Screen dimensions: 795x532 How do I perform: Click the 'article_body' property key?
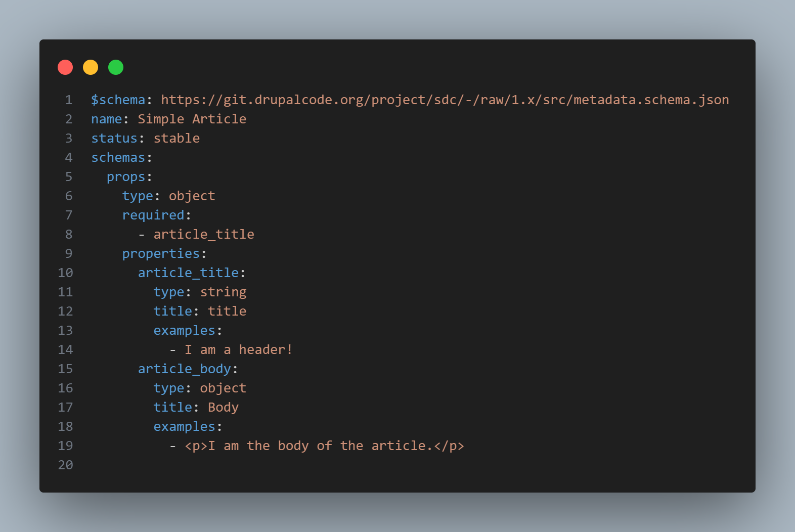[x=184, y=369]
